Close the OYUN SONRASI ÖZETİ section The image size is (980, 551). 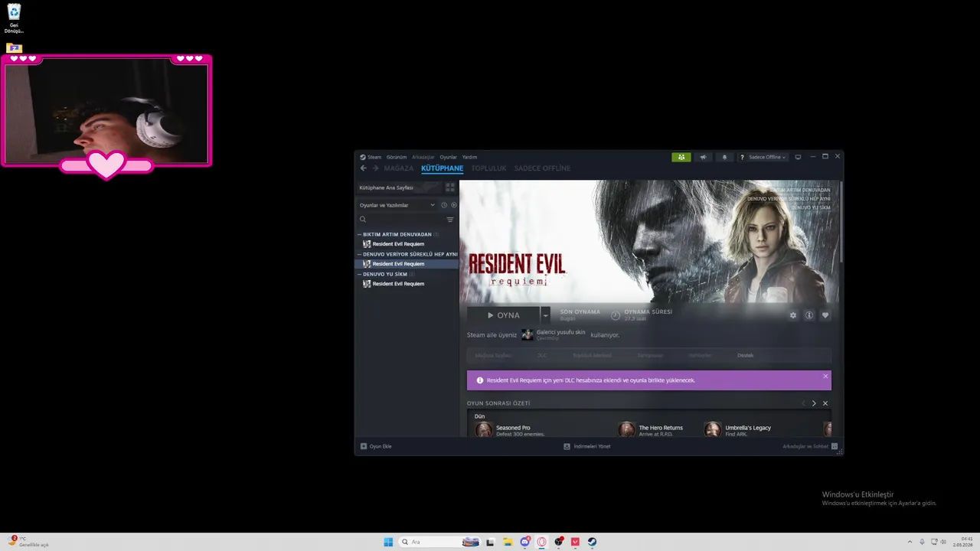coord(825,403)
